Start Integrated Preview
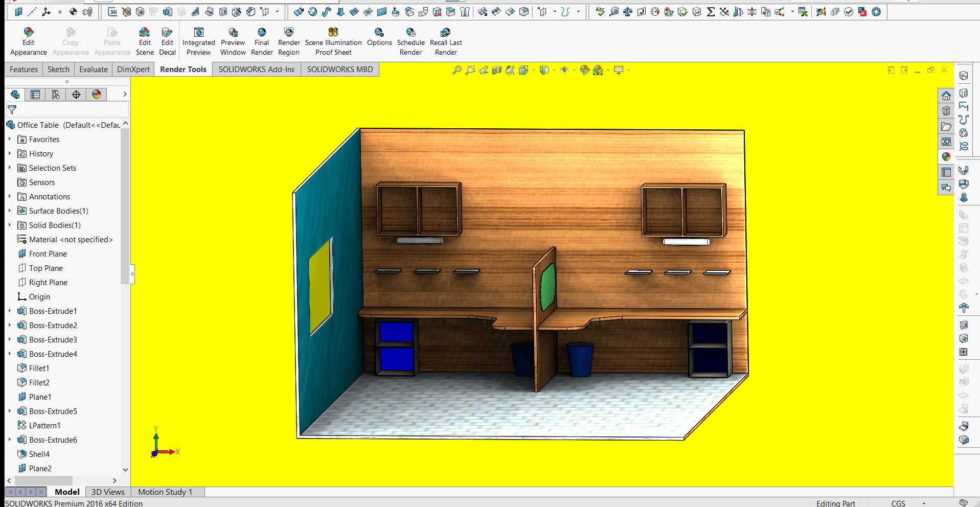This screenshot has height=507, width=980. tap(199, 41)
